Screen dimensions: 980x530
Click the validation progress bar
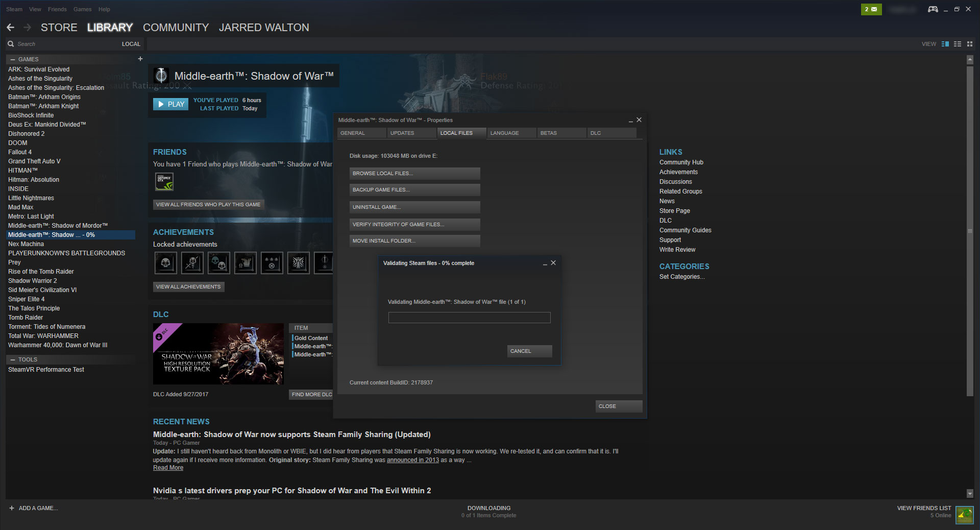pyautogui.click(x=469, y=318)
